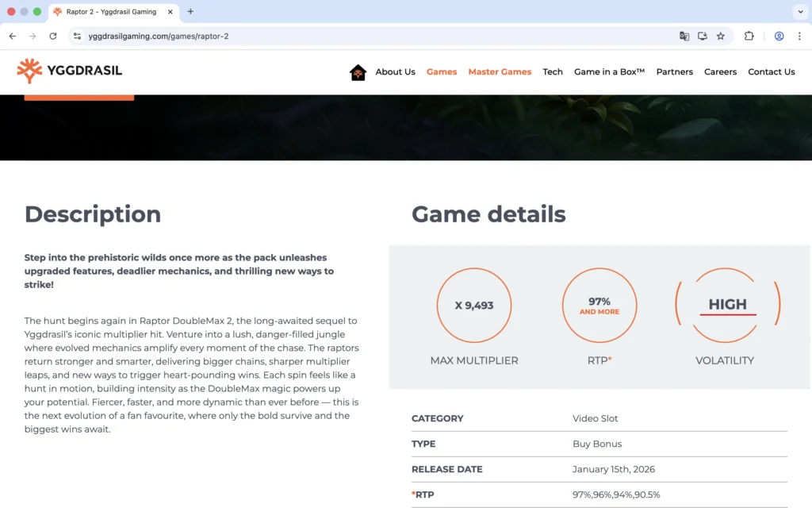Image resolution: width=812 pixels, height=508 pixels.
Task: Click the TYPE row label
Action: coord(423,444)
